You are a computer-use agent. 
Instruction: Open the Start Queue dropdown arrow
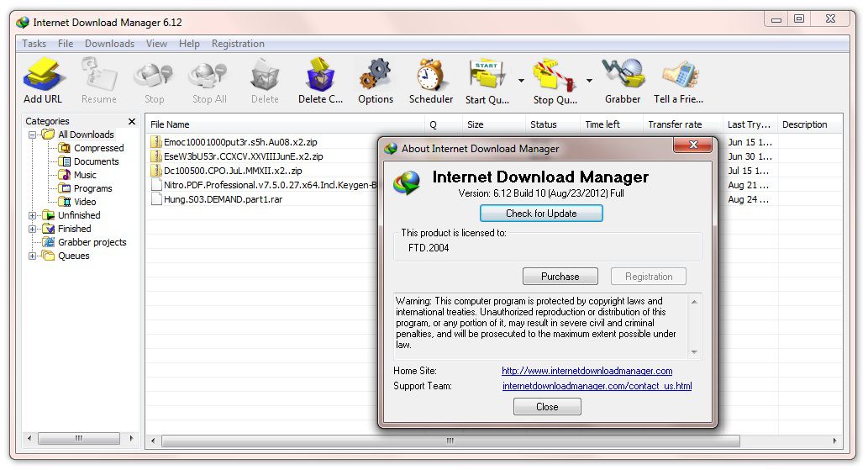click(521, 81)
